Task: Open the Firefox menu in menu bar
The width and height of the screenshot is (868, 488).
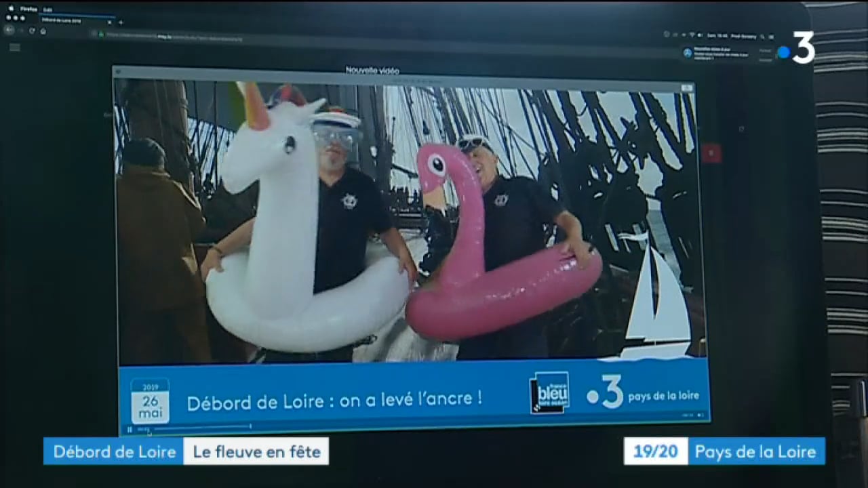Action: tap(28, 9)
